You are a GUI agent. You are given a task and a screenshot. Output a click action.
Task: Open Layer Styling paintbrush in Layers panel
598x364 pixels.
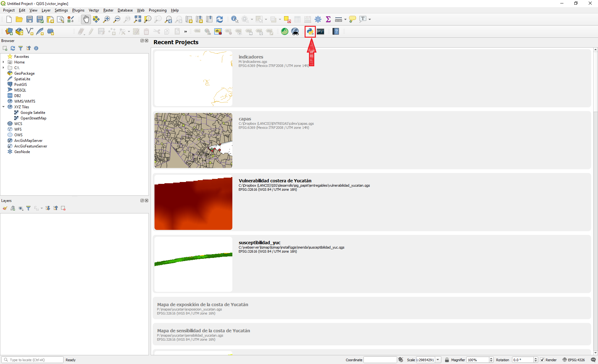coord(5,208)
